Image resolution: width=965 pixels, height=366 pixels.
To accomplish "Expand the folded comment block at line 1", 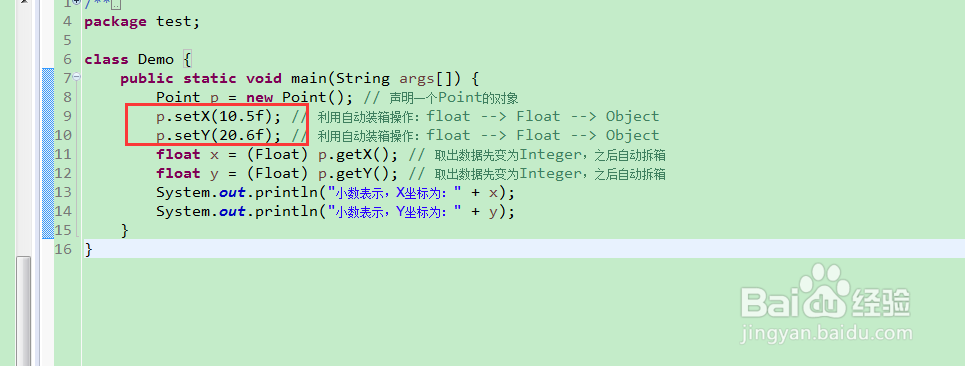I will 76,2.
